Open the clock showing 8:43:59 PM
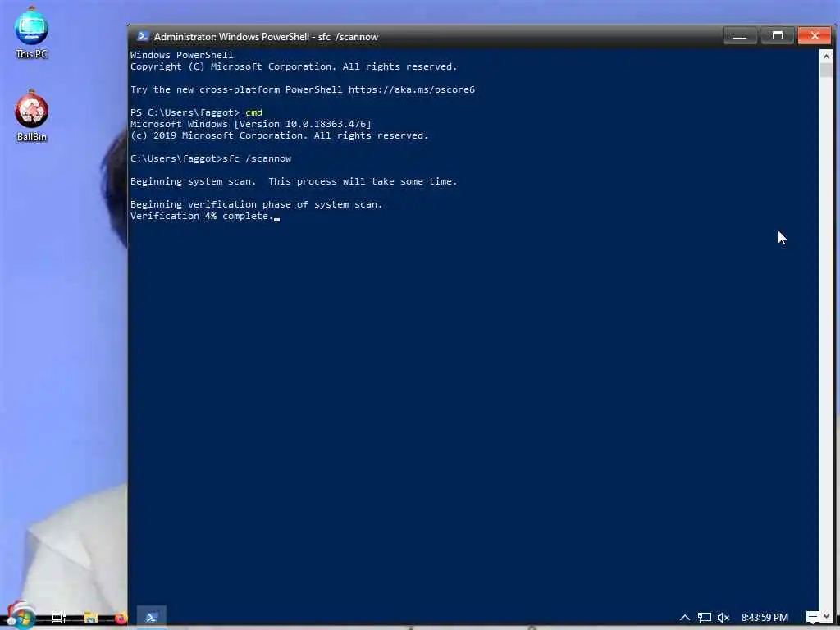 [x=765, y=618]
